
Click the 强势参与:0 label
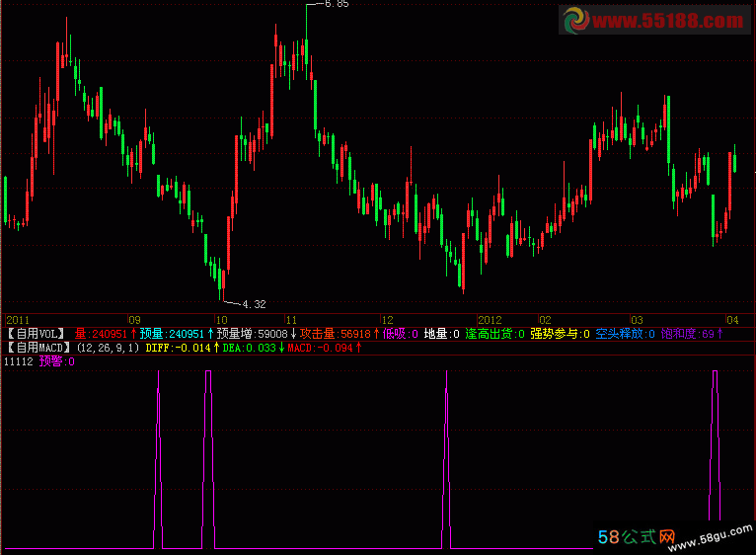[560, 334]
